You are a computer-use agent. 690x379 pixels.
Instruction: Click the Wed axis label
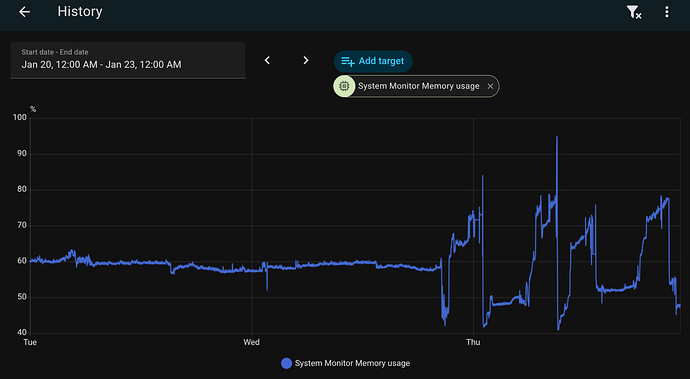pyautogui.click(x=251, y=342)
